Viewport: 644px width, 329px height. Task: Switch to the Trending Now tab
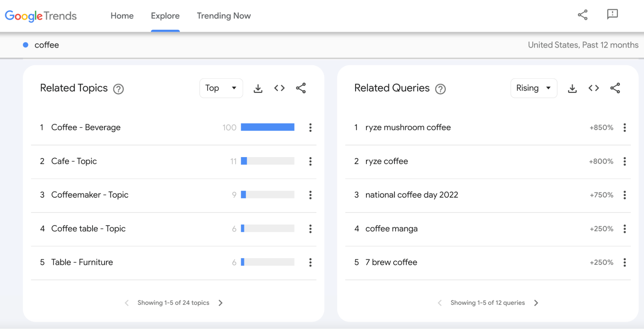point(224,16)
